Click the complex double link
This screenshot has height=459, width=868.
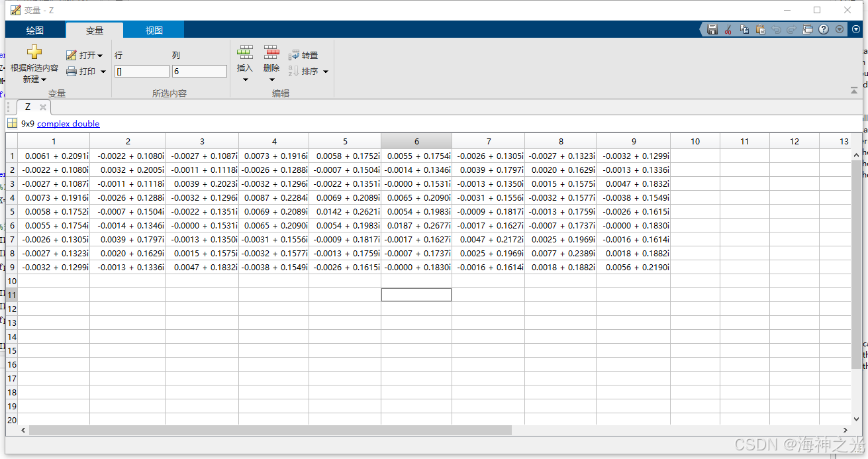coord(68,124)
